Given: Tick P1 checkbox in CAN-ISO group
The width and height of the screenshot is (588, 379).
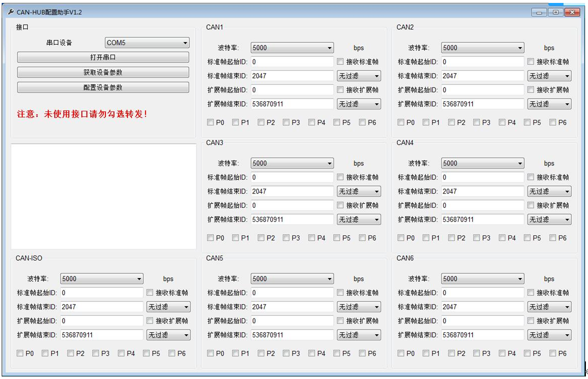Looking at the screenshot, I should click(45, 353).
